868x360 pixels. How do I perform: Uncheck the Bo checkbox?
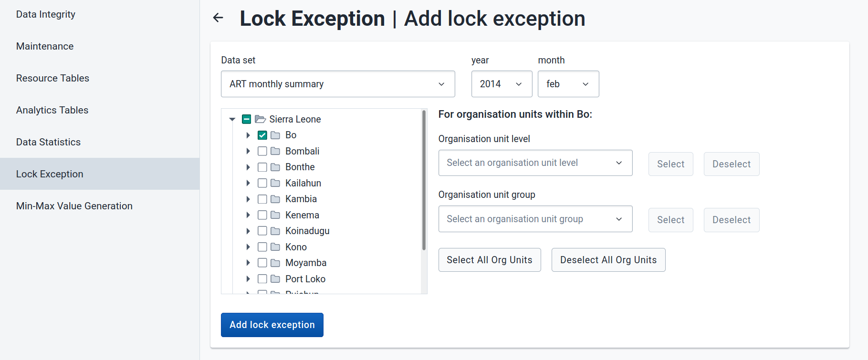(x=262, y=135)
